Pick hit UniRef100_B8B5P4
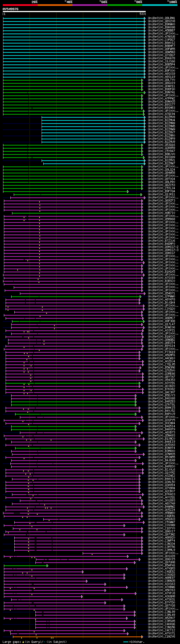180x644 pixels. 161,65
